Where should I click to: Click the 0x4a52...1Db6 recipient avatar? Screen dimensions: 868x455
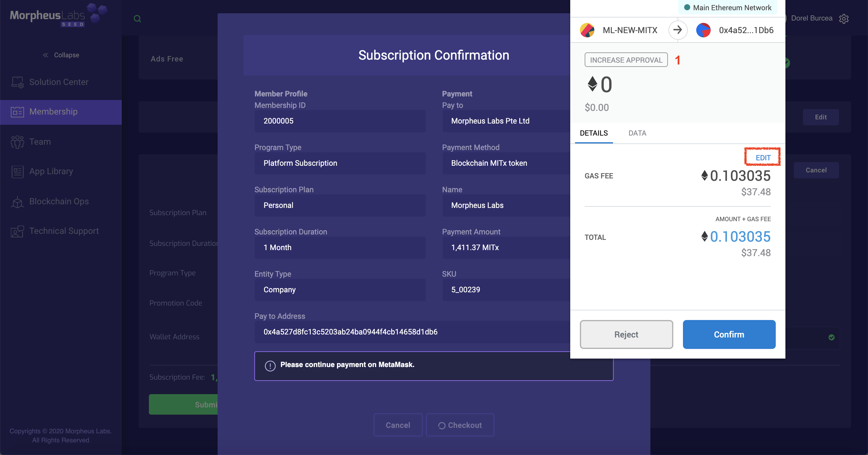click(703, 30)
